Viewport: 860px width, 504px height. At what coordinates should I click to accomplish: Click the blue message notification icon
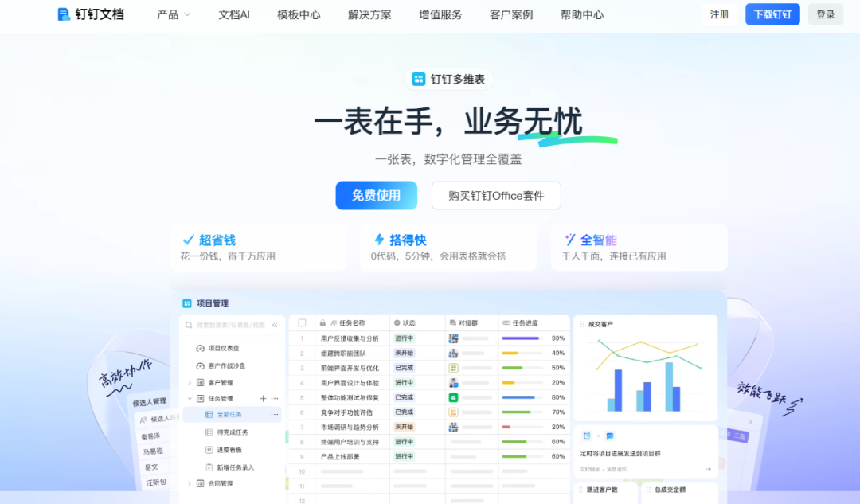(x=610, y=436)
